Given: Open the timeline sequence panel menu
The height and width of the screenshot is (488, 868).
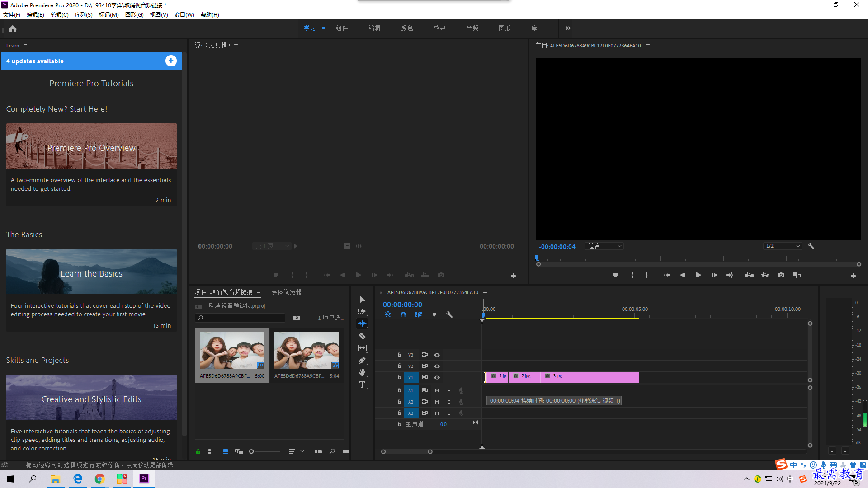Looking at the screenshot, I should click(485, 292).
